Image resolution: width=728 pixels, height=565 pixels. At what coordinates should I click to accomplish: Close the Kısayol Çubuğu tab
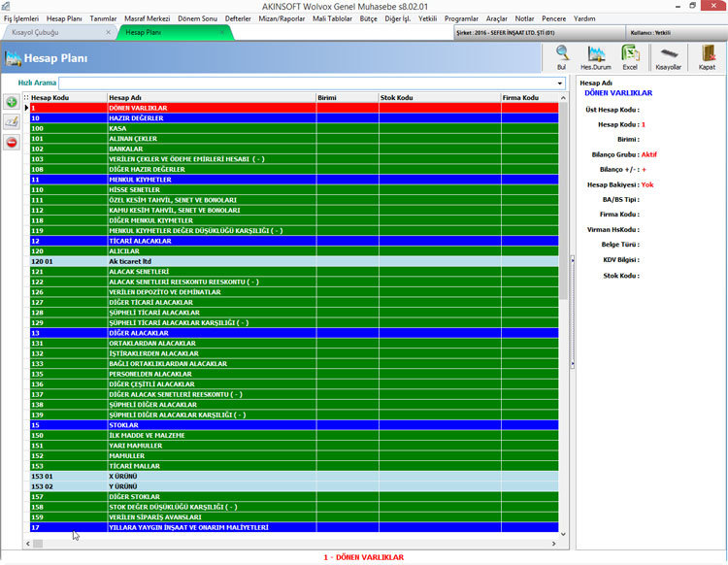click(108, 32)
